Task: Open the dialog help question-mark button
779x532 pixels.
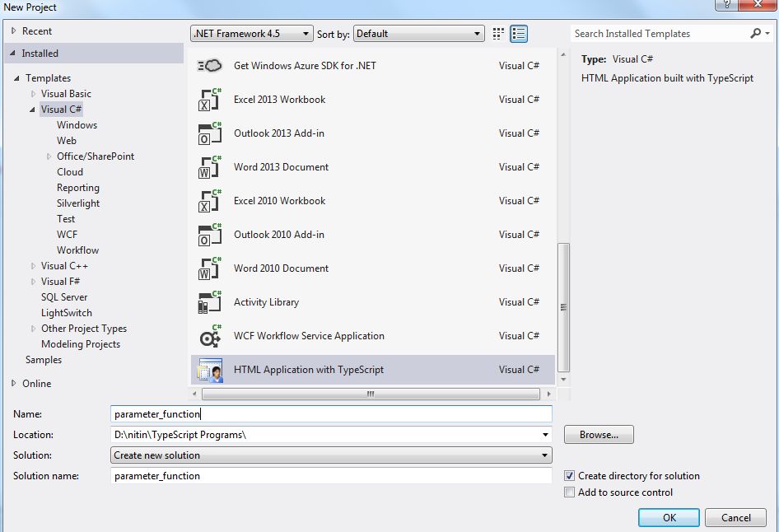Action: click(x=726, y=4)
